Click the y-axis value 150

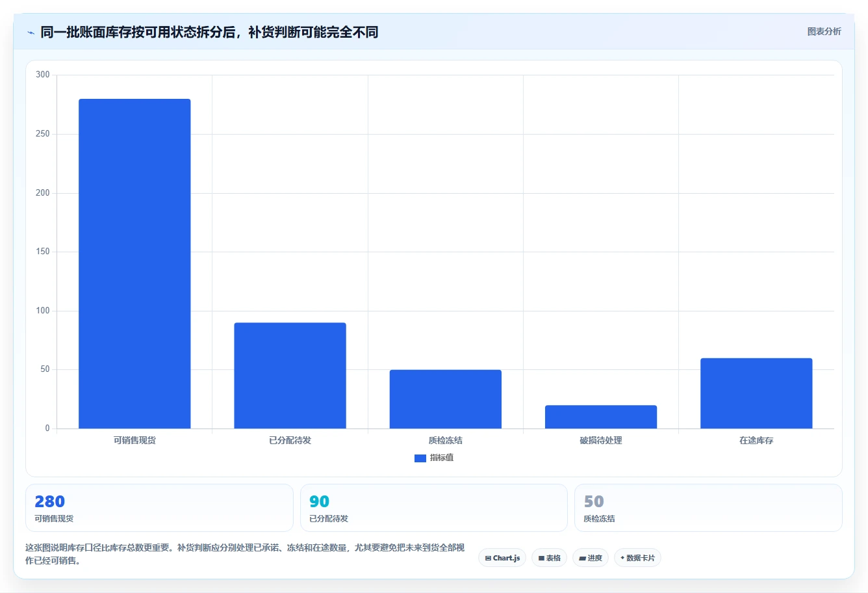[43, 252]
